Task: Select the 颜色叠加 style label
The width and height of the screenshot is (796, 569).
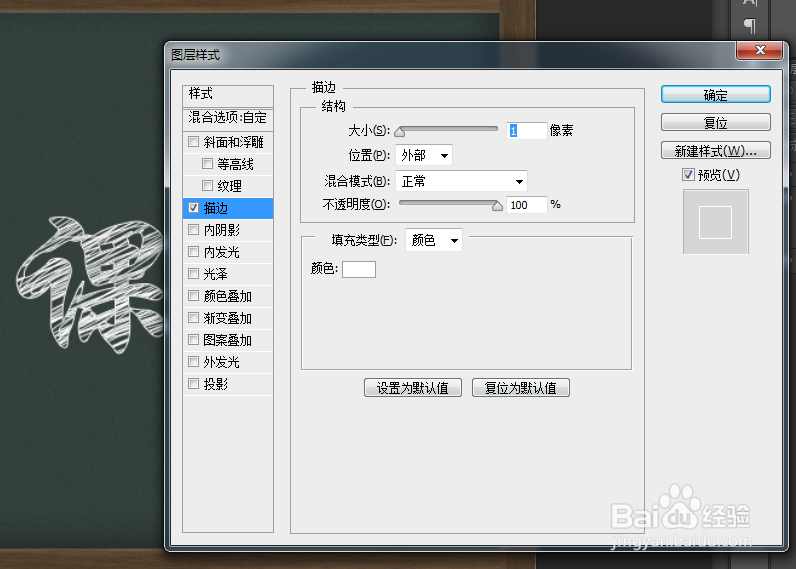Action: pos(227,296)
